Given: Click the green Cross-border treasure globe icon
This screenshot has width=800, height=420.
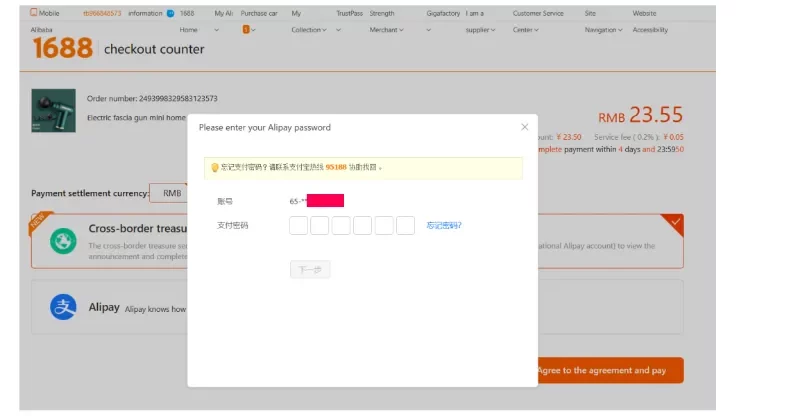Looking at the screenshot, I should point(63,241).
